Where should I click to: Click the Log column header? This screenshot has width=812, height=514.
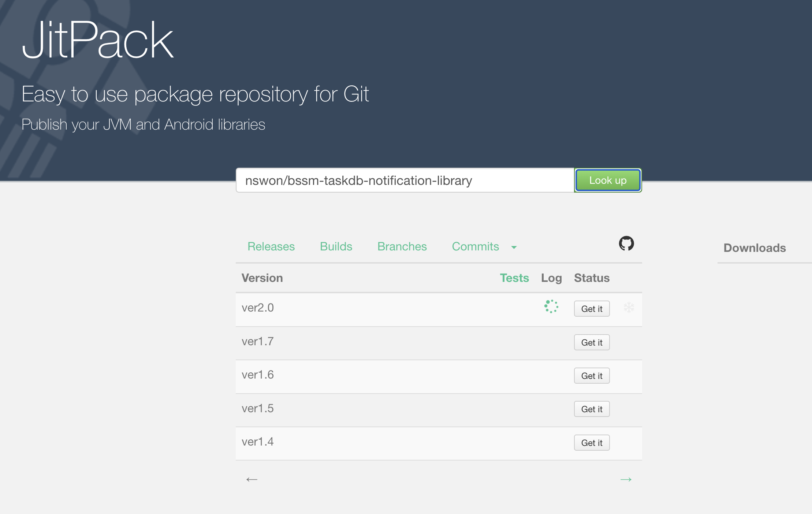pyautogui.click(x=551, y=278)
